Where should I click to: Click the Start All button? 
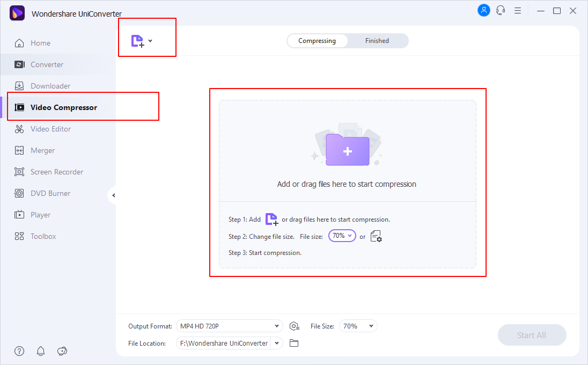click(x=532, y=335)
